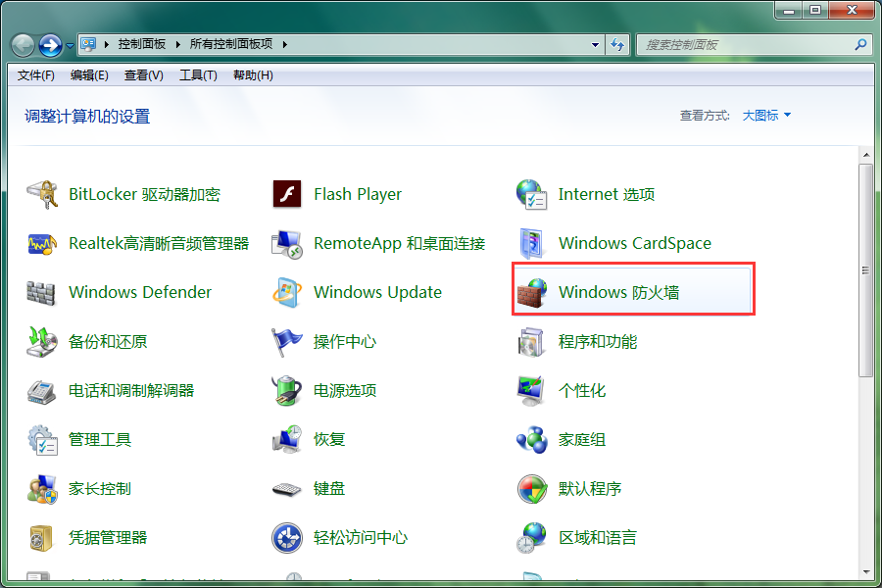Click the 程序和功能 icon
This screenshot has width=882, height=588.
pyautogui.click(x=531, y=342)
